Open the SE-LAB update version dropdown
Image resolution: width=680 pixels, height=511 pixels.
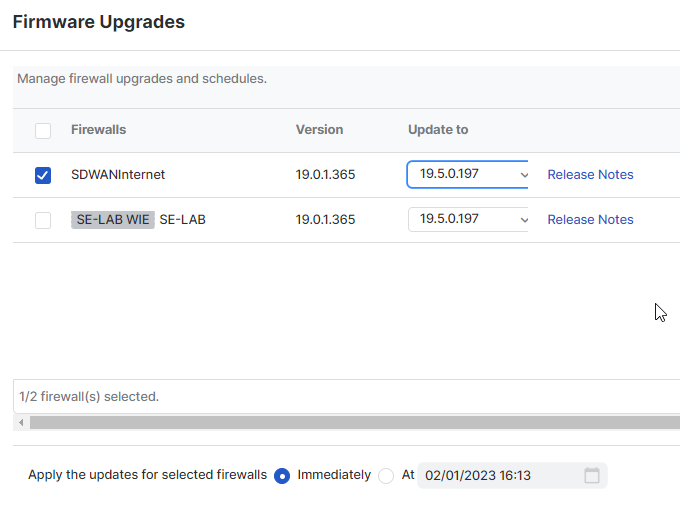pyautogui.click(x=467, y=220)
